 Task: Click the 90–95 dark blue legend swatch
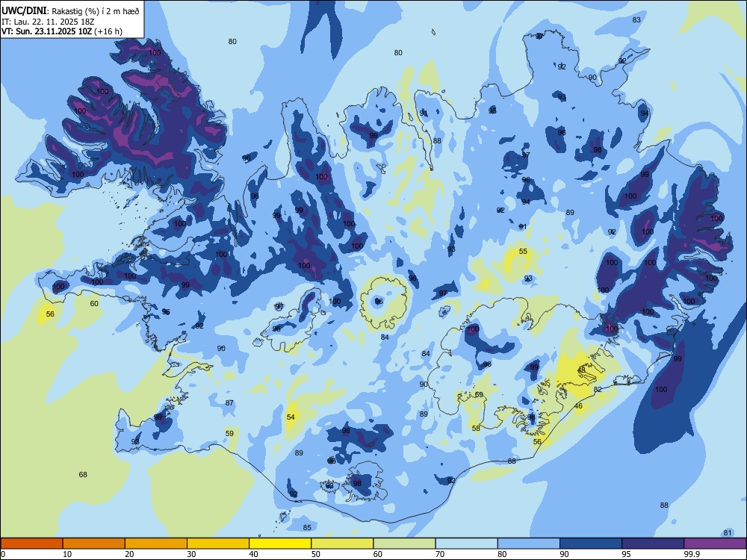(591, 544)
